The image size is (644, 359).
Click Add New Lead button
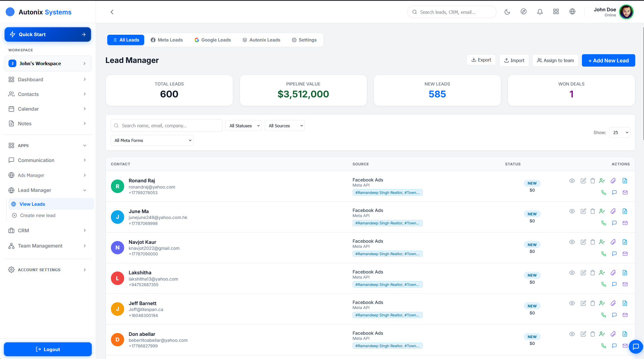[x=608, y=60]
